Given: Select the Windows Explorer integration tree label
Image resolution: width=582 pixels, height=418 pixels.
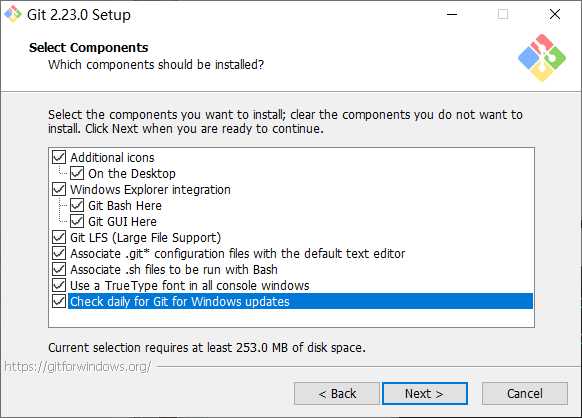Looking at the screenshot, I should pos(150,190).
